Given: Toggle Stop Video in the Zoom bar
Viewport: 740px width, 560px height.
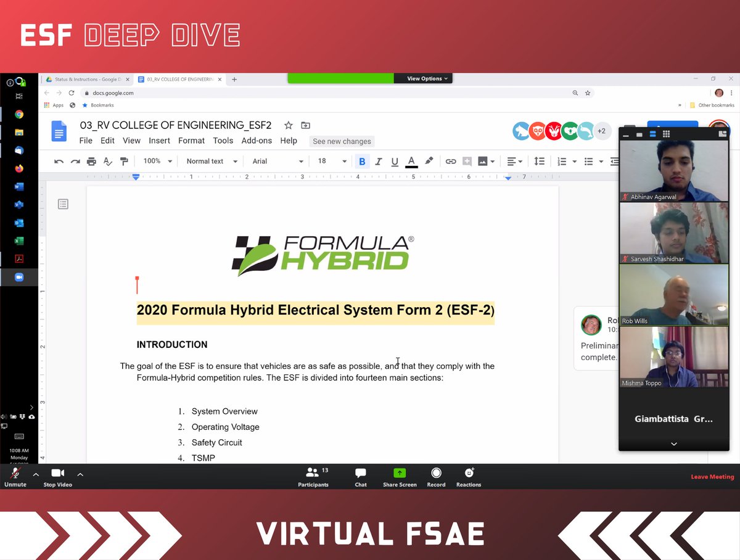Looking at the screenshot, I should [x=57, y=476].
